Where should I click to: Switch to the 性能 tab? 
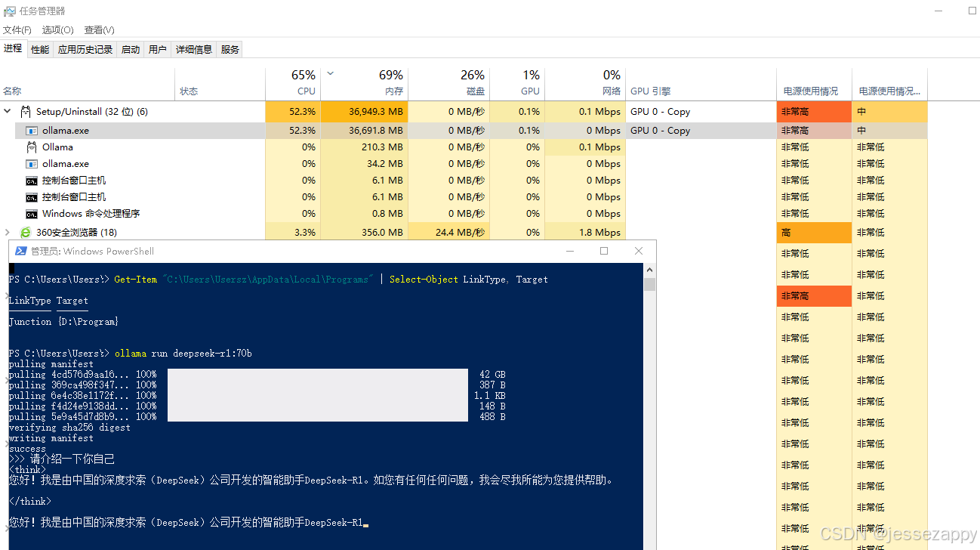pos(40,49)
